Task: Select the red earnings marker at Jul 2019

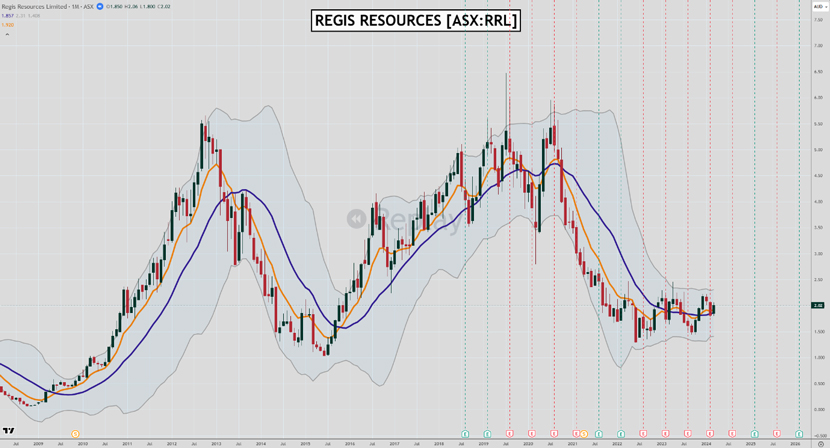Action: (509, 434)
